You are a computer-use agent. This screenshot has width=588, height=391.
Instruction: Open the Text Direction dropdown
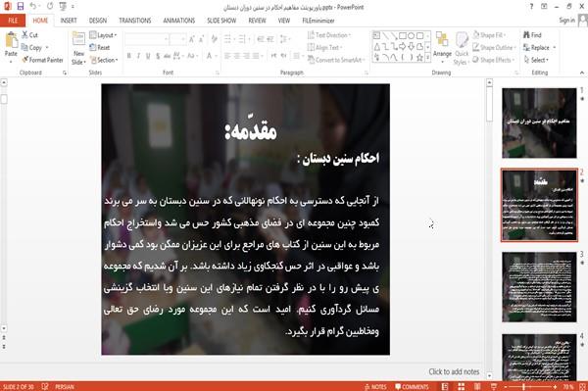coord(329,35)
